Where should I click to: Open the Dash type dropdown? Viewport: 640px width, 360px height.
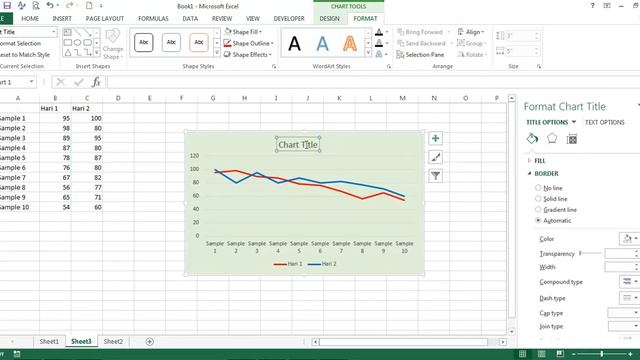(629, 298)
